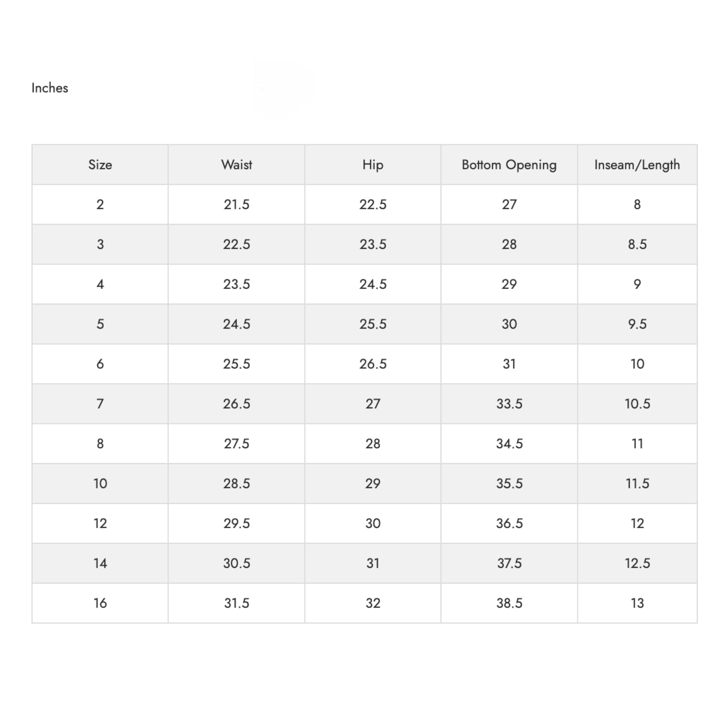
Task: Select bottom opening value 38.5
Action: click(510, 603)
